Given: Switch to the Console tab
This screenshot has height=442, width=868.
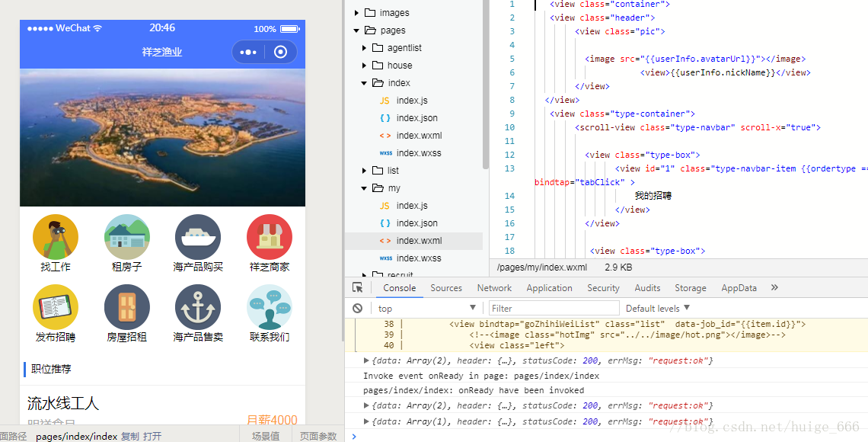Looking at the screenshot, I should point(399,287).
